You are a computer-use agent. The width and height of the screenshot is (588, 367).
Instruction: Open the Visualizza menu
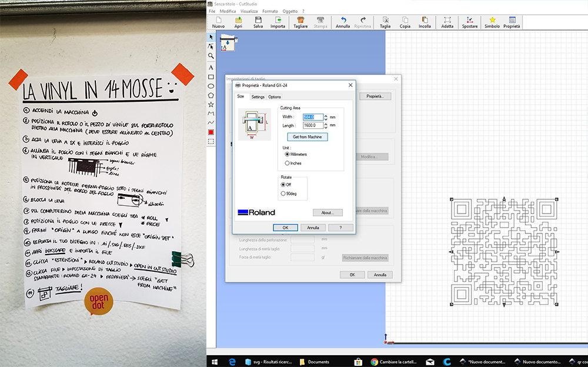pyautogui.click(x=249, y=11)
